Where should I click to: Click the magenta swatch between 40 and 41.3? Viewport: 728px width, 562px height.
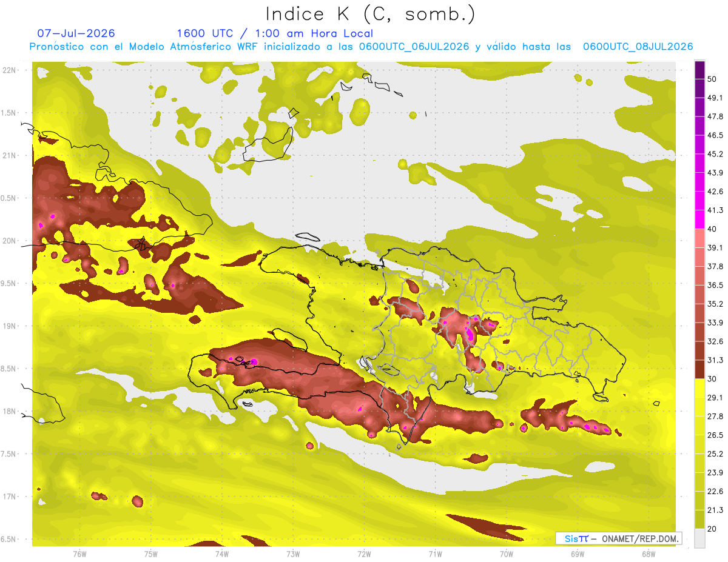coord(699,219)
